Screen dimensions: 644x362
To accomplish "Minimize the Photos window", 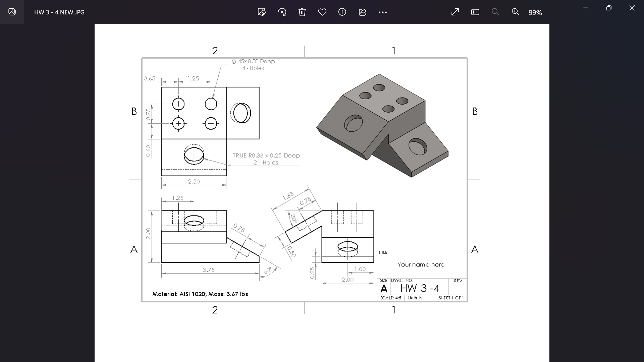I will point(586,8).
